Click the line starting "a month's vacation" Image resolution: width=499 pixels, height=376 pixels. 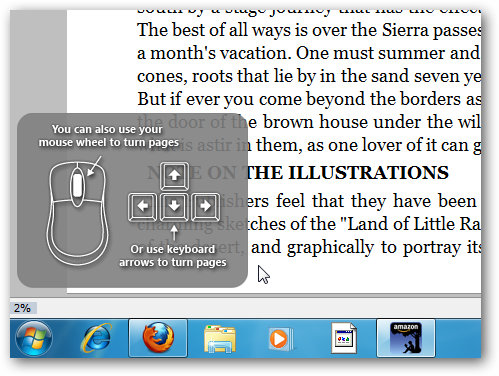309,53
